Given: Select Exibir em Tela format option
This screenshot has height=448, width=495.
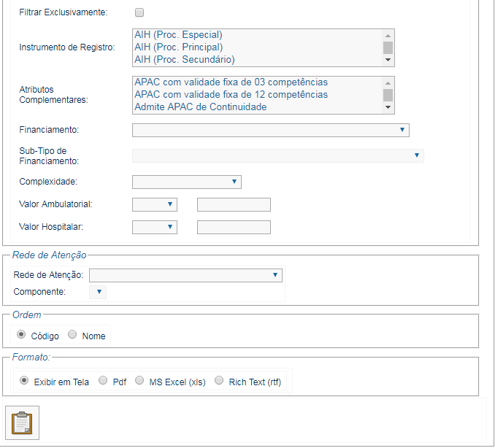Looking at the screenshot, I should pyautogui.click(x=24, y=380).
